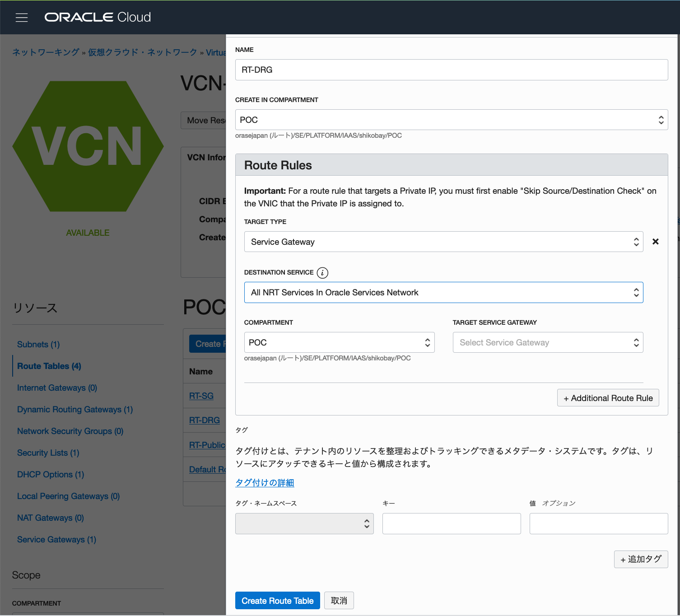Click the Move Resource button
The width and height of the screenshot is (680, 616).
tap(204, 121)
